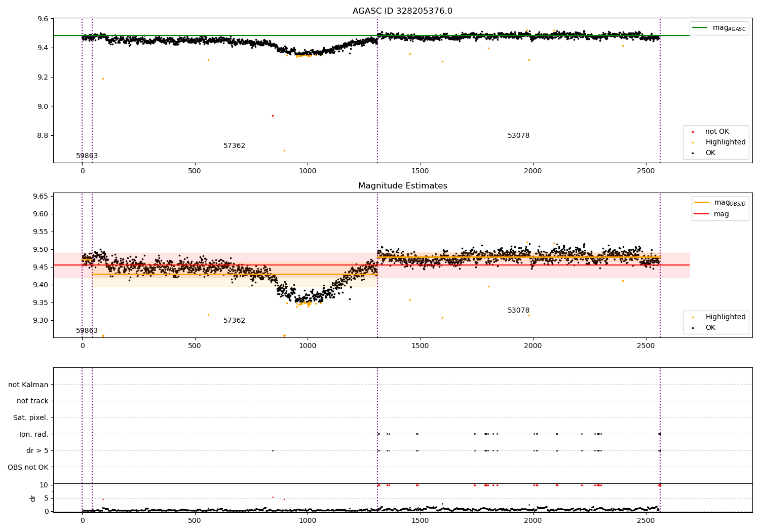Click the '10' tick on the dr axis
This screenshot has height=532, width=760.
44,485
